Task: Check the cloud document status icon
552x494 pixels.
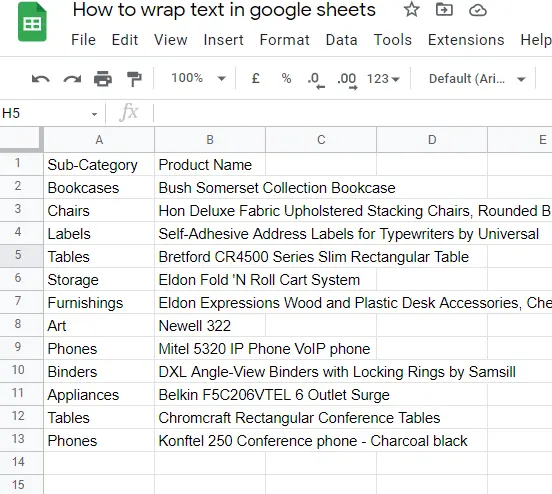Action: coord(478,10)
